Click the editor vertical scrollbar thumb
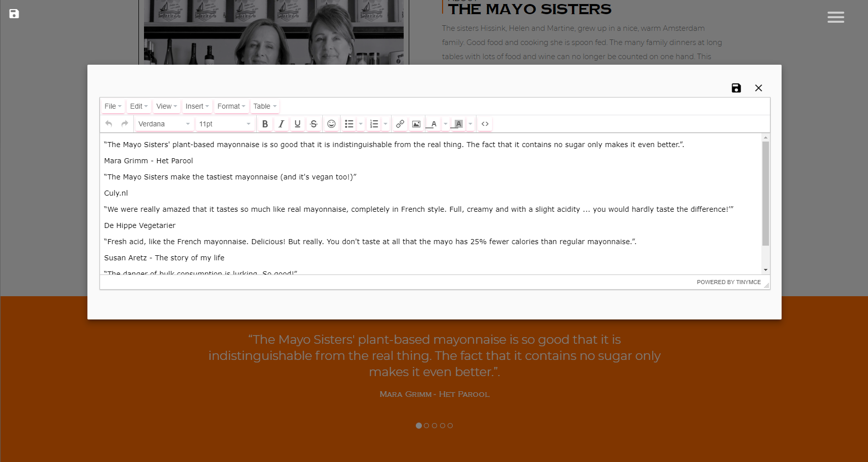Image resolution: width=868 pixels, height=462 pixels. 765,194
